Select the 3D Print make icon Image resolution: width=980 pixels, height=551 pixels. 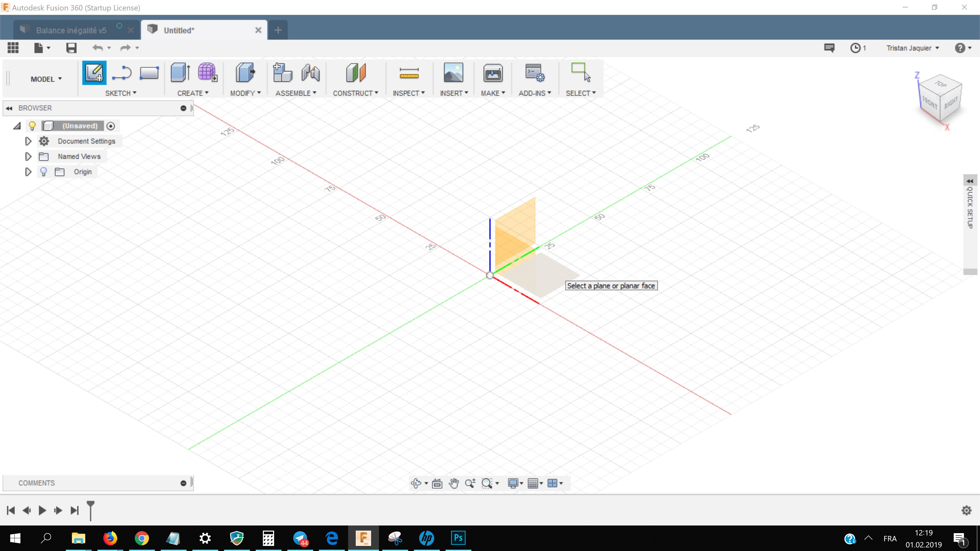[493, 73]
